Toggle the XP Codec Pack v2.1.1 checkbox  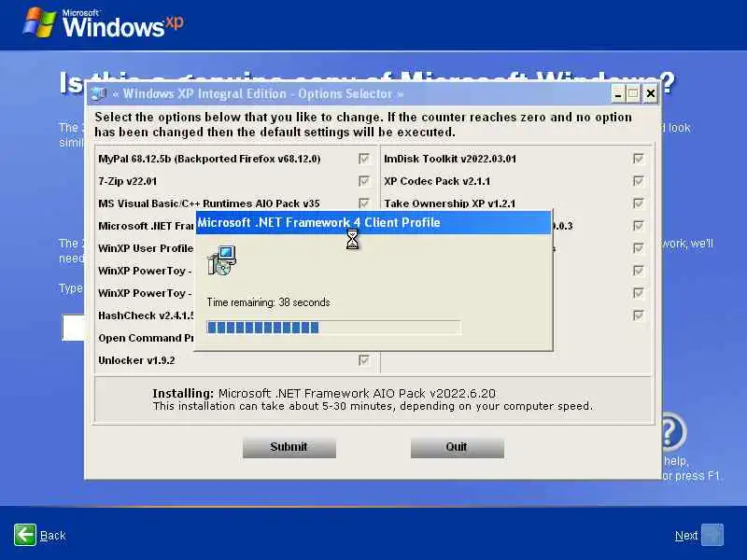(x=639, y=181)
